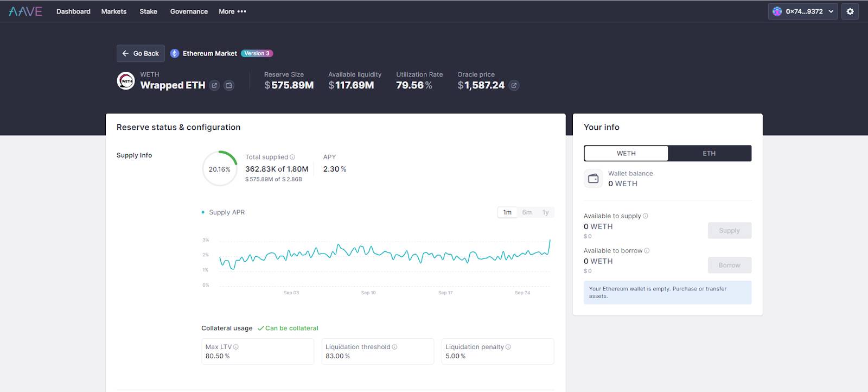Click info icon next to Available to borrow
Viewport: 868px width, 392px height.
pyautogui.click(x=647, y=251)
